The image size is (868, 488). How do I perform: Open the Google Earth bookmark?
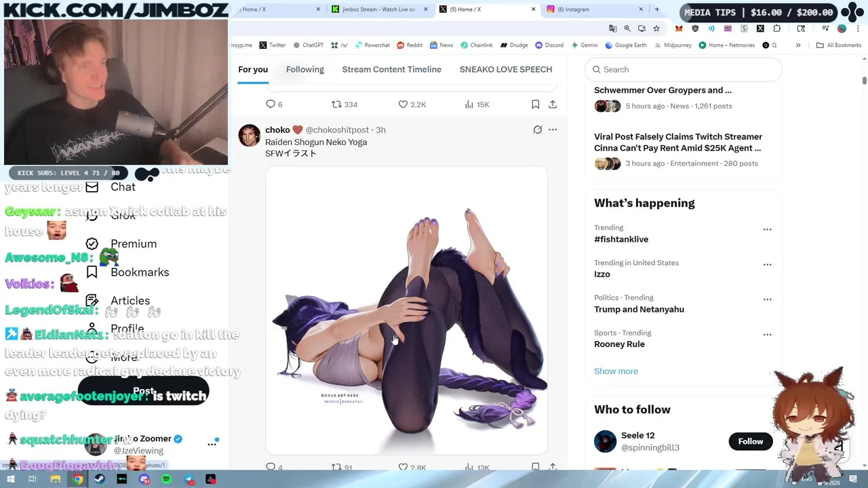coord(625,45)
